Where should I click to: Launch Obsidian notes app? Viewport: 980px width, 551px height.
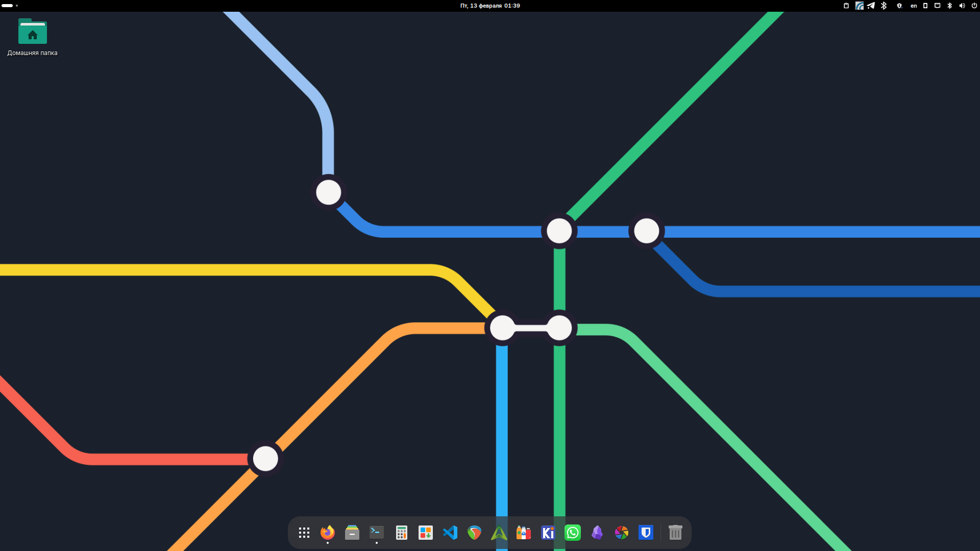point(597,533)
